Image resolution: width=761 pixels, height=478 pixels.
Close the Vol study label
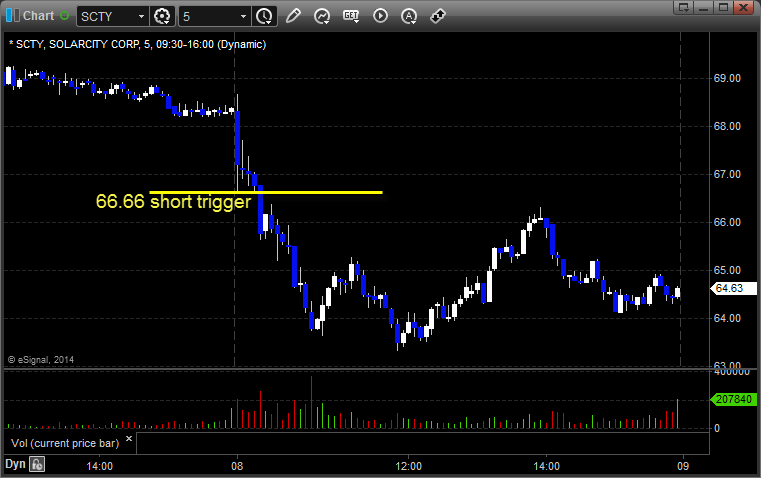[x=129, y=439]
